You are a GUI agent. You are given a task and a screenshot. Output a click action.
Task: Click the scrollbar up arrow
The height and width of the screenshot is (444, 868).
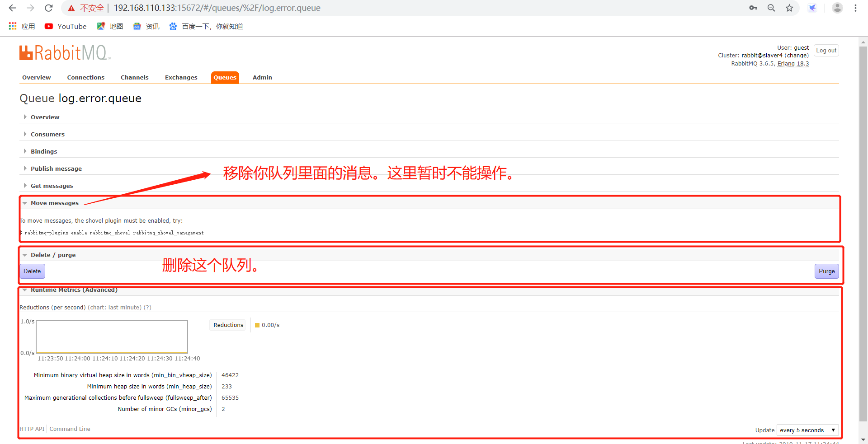pos(863,42)
